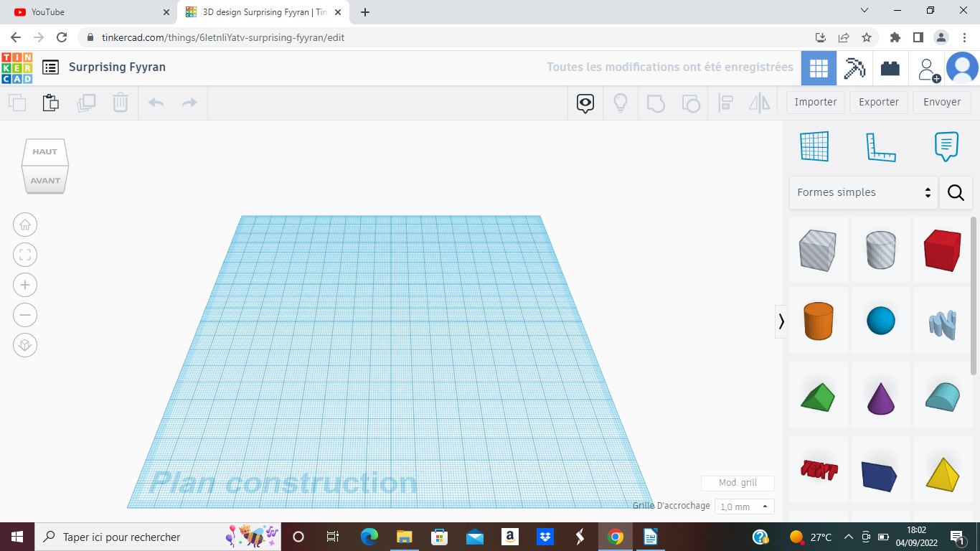This screenshot has height=551, width=980.
Task: Toggle the notes visibility eye icon
Action: pyautogui.click(x=585, y=103)
